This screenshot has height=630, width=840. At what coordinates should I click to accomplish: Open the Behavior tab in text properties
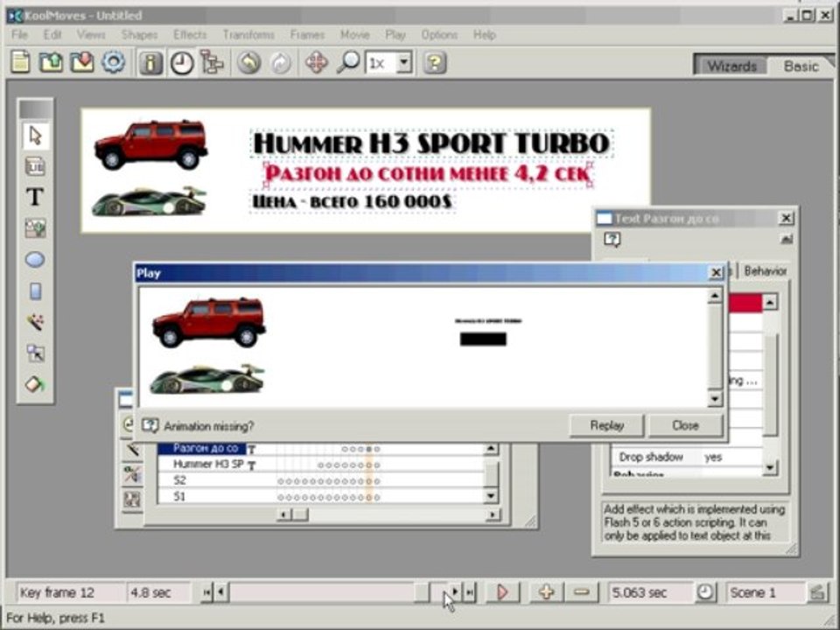(x=765, y=271)
